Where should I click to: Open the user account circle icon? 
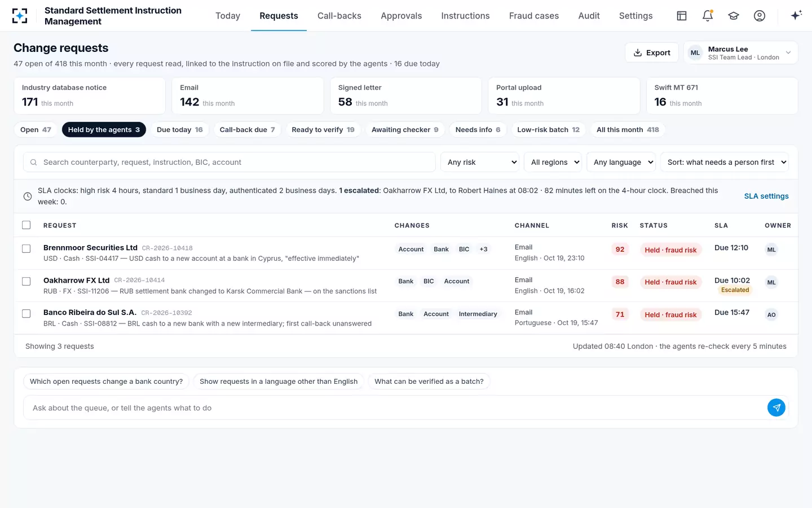pos(760,16)
